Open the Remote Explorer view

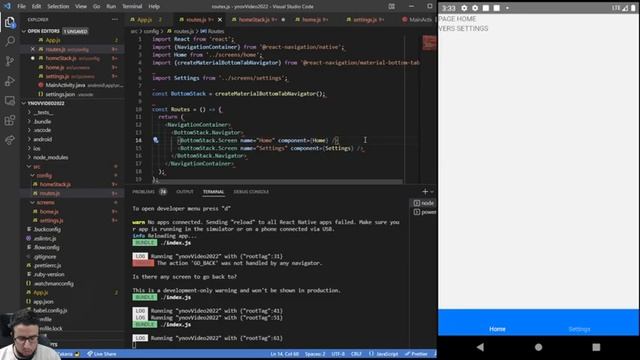tap(10, 100)
